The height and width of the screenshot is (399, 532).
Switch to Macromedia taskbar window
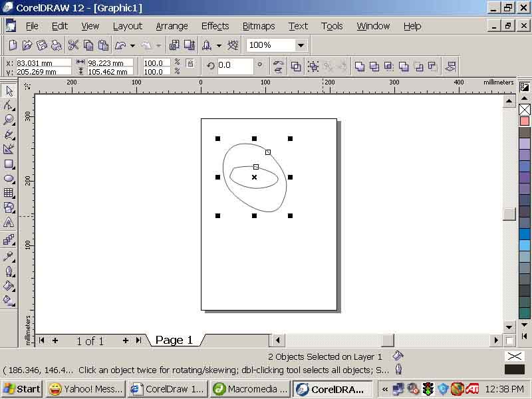pyautogui.click(x=251, y=389)
